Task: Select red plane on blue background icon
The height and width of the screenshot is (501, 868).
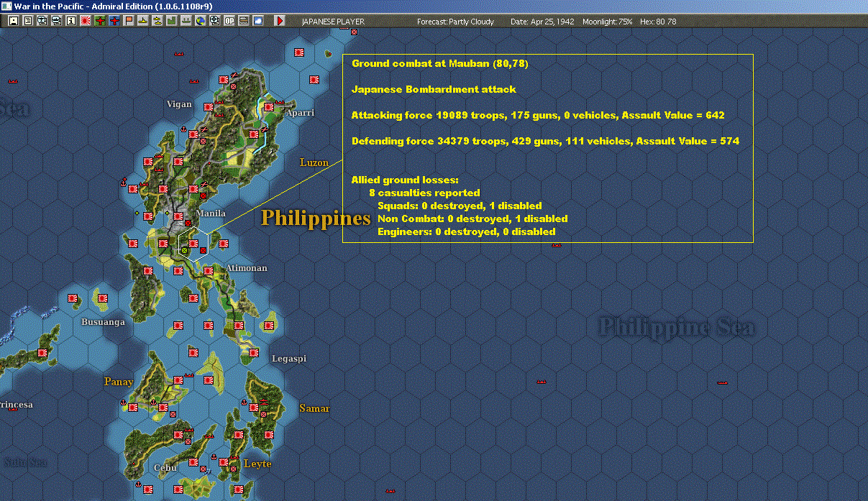Action: coord(114,21)
